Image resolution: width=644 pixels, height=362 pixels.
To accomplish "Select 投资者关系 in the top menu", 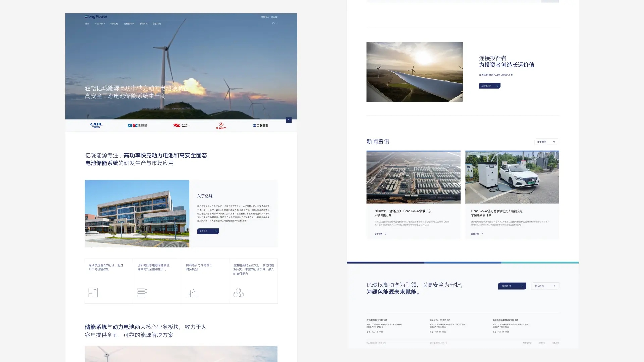I will pyautogui.click(x=129, y=24).
